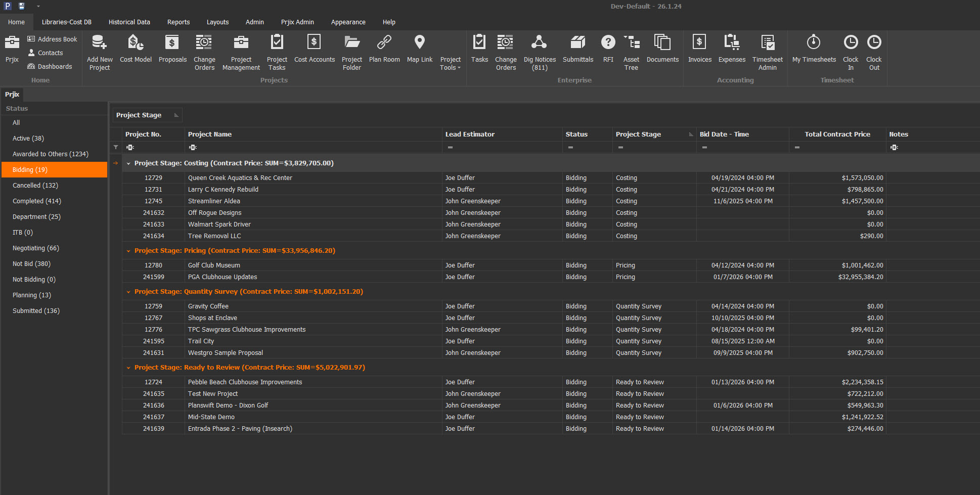This screenshot has width=980, height=495.
Task: Open the Cost Model tool
Action: click(x=136, y=50)
